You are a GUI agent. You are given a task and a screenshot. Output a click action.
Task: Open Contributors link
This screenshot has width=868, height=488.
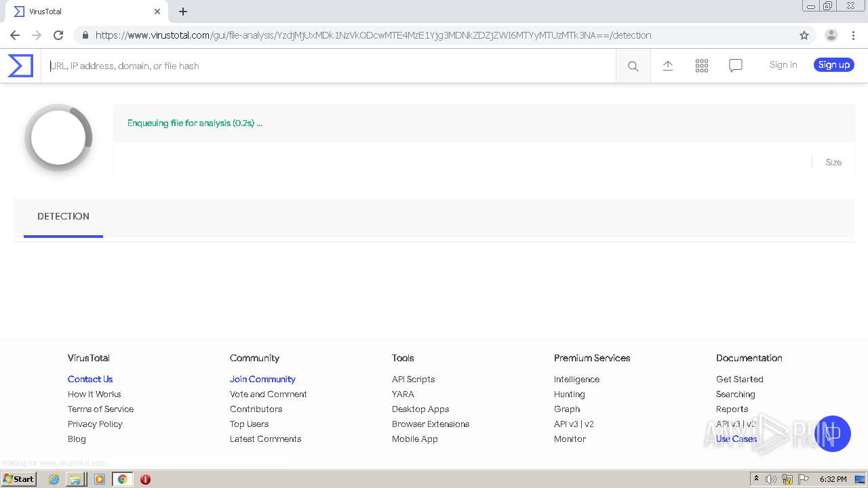tap(256, 409)
